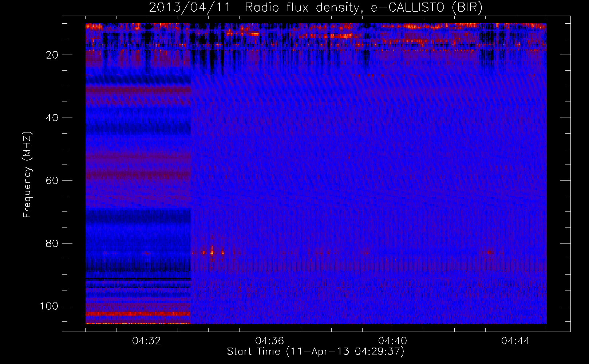Click the date '2013/04/11' in the title
Viewport: 589px width, 364px height.
(189, 8)
